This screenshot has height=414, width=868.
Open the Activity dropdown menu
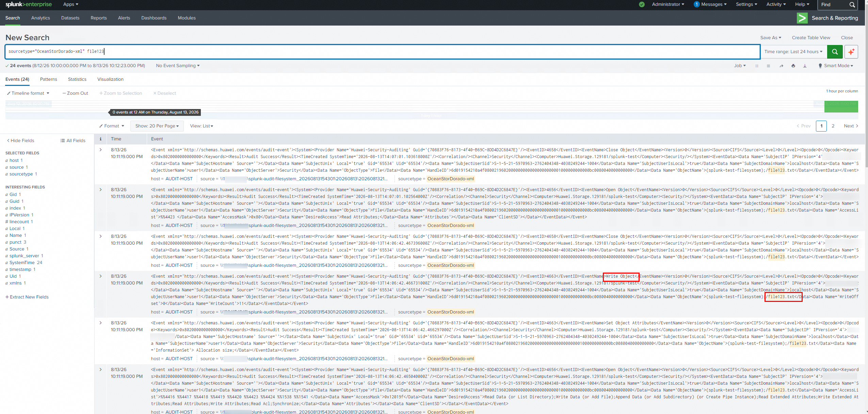click(x=776, y=4)
